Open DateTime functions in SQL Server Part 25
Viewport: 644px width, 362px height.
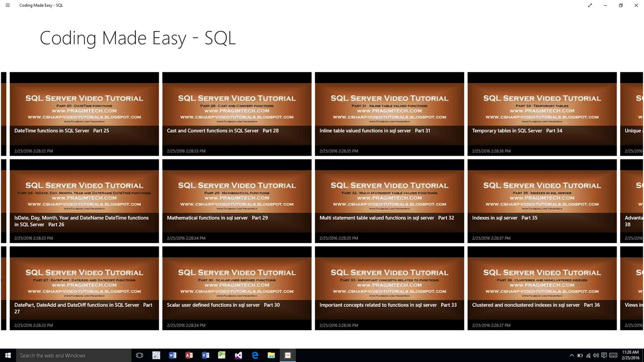click(84, 114)
